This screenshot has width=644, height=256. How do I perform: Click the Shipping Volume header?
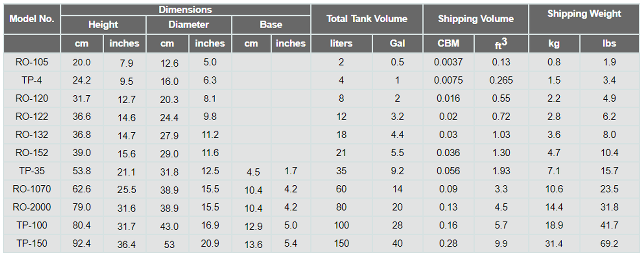[x=476, y=19]
